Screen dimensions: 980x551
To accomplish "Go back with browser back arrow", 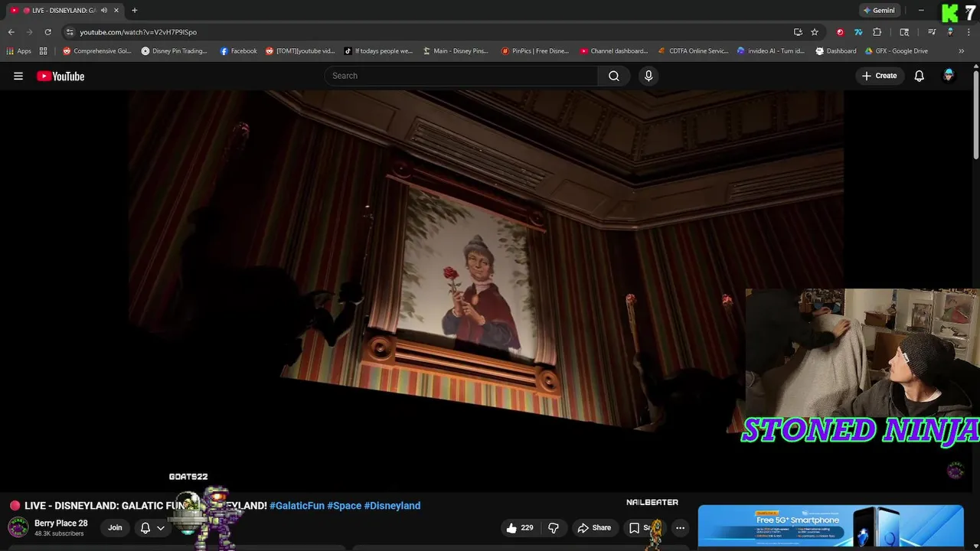I will click(x=11, y=32).
